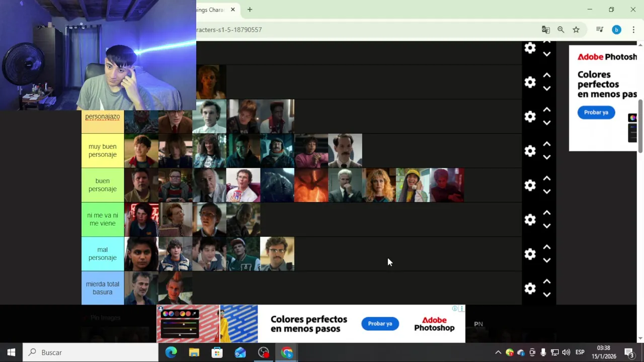Move buen personaje tier down
The width and height of the screenshot is (644, 362).
point(547,192)
